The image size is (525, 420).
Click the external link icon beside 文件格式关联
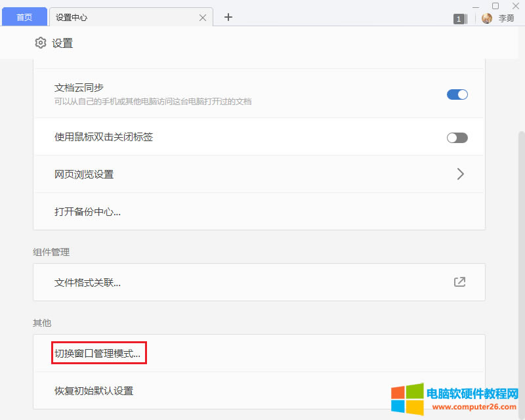pyautogui.click(x=459, y=282)
